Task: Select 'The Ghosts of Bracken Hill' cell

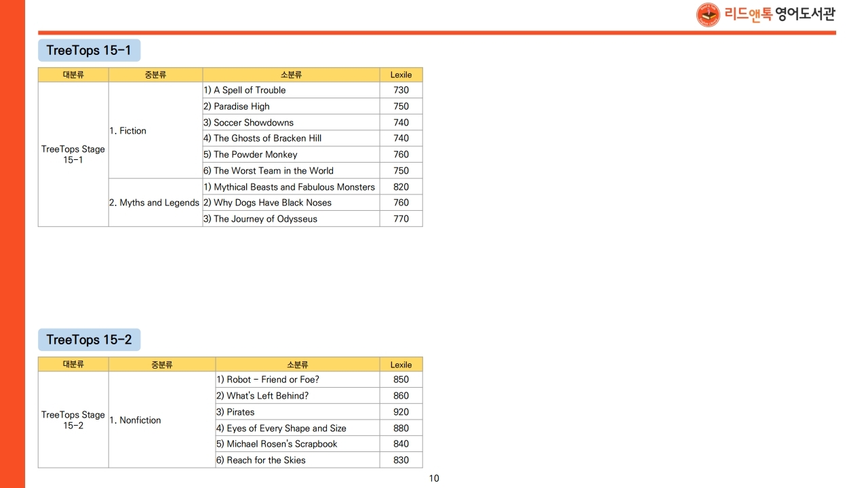Action: (x=267, y=138)
